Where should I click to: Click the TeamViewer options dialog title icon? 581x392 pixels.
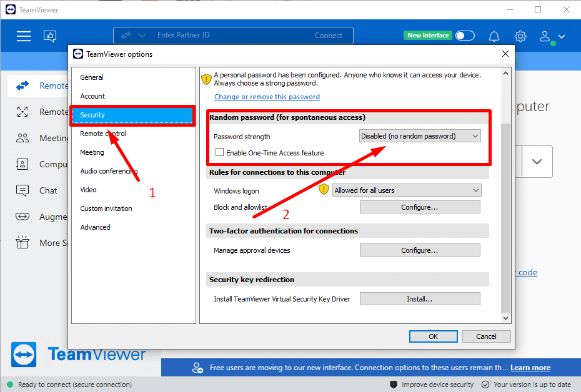(78, 54)
